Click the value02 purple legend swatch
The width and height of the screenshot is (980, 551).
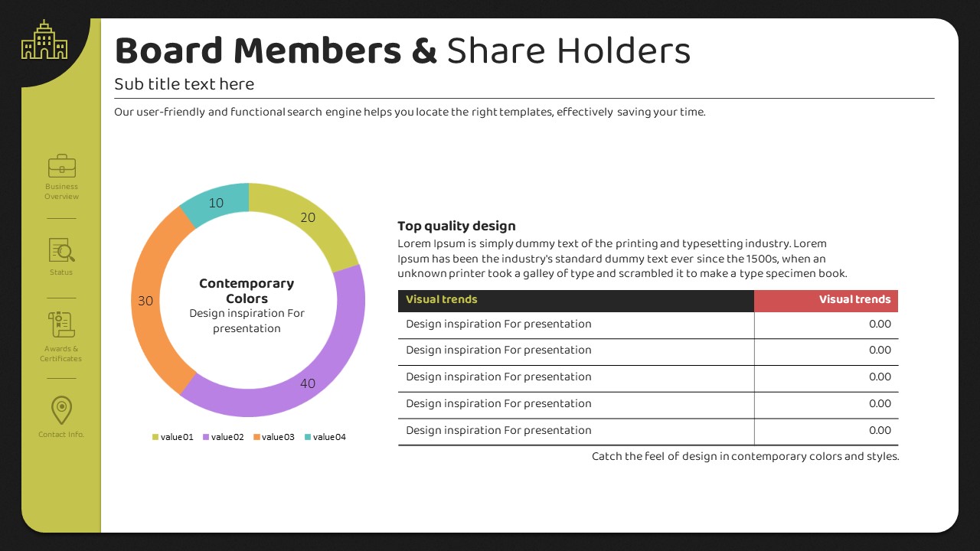[x=206, y=437]
